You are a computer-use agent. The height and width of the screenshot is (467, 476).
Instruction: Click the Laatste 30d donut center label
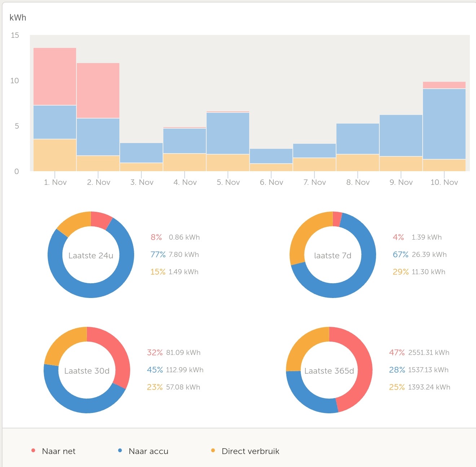tap(87, 371)
